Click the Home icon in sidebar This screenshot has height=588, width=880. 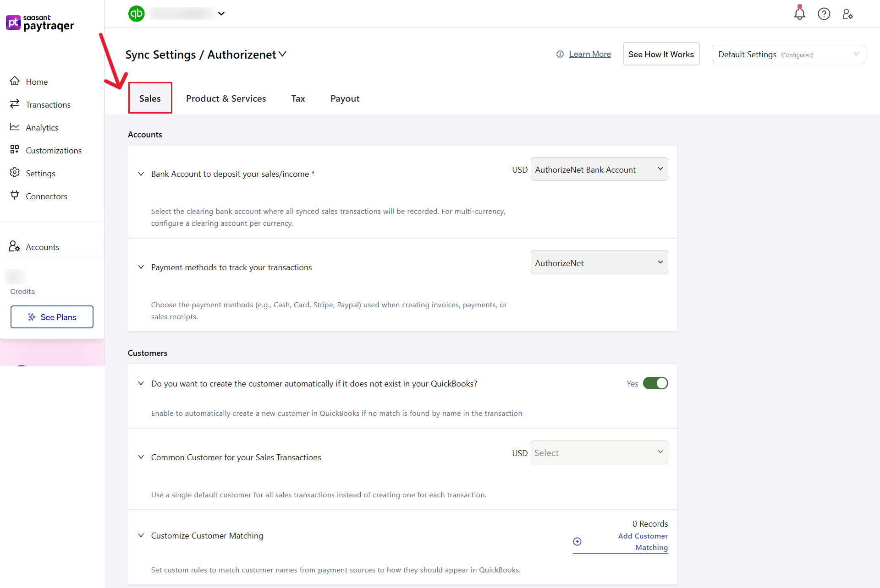click(15, 81)
